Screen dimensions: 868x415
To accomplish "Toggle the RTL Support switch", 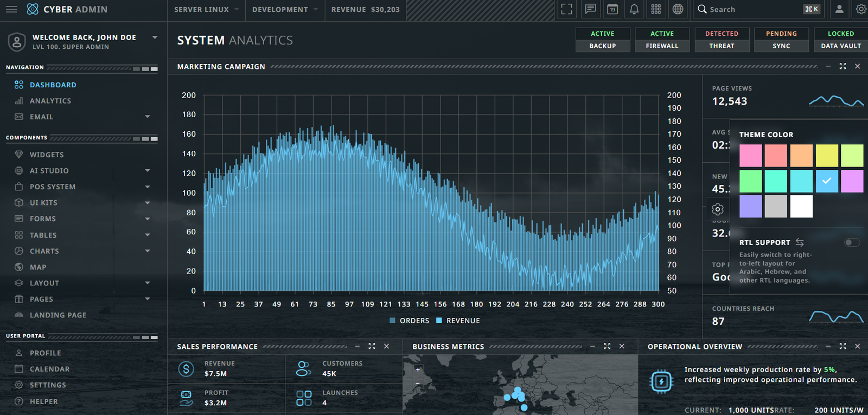I will [x=852, y=242].
